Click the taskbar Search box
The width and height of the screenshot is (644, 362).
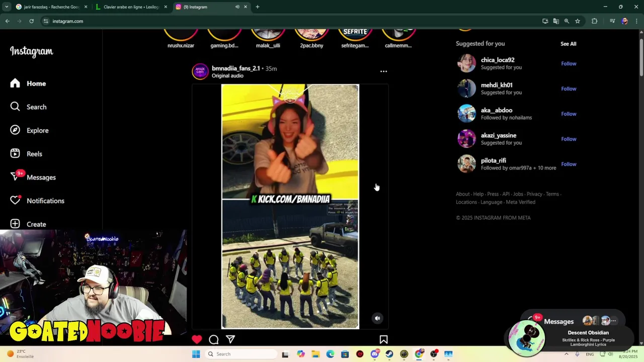click(x=242, y=354)
